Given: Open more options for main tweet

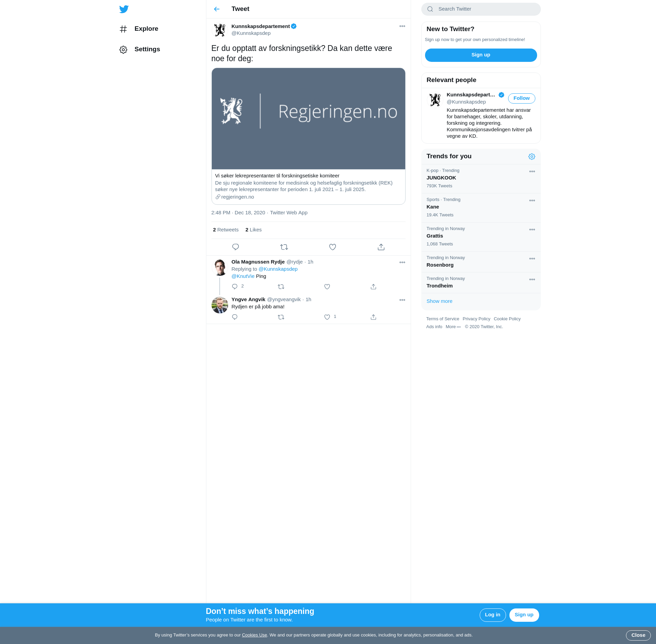Looking at the screenshot, I should [402, 26].
